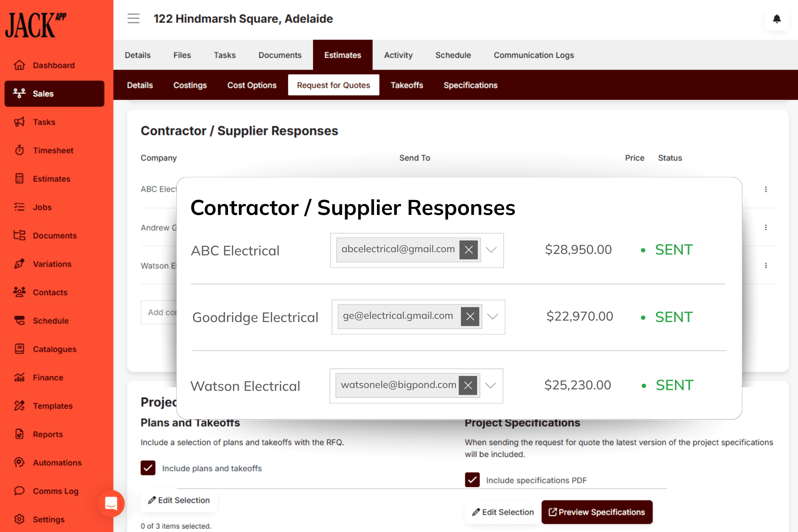Open the hamburger menu icon
Screen dimensions: 798x532
133,18
